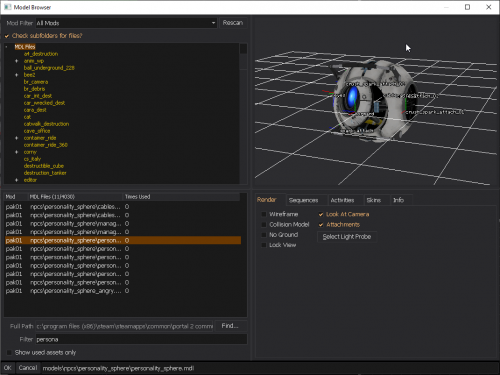Sort by Times Used column header
The height and width of the screenshot is (375, 500).
[x=181, y=197]
